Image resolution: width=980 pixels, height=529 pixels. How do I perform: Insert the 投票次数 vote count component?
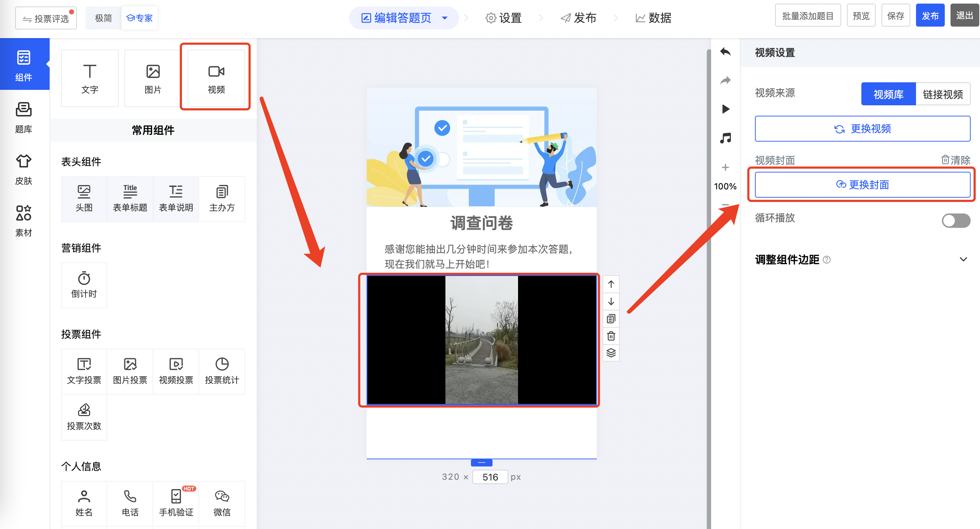click(x=84, y=418)
